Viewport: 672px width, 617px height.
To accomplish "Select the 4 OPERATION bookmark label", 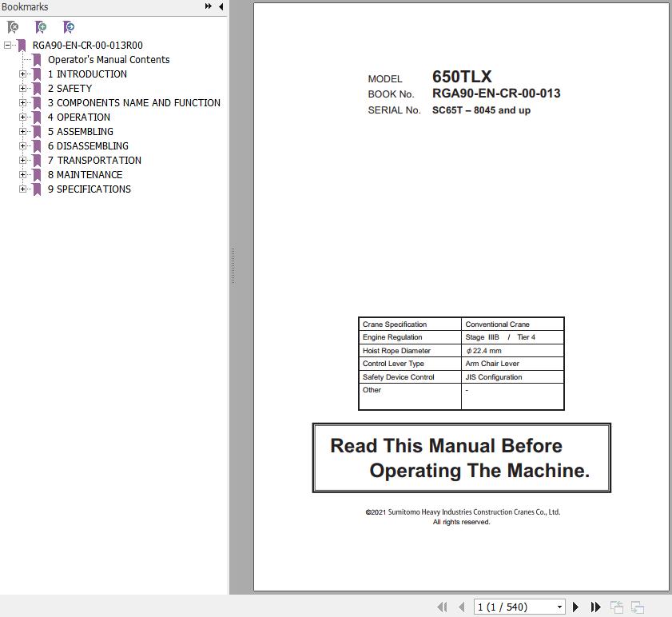I will 79,117.
